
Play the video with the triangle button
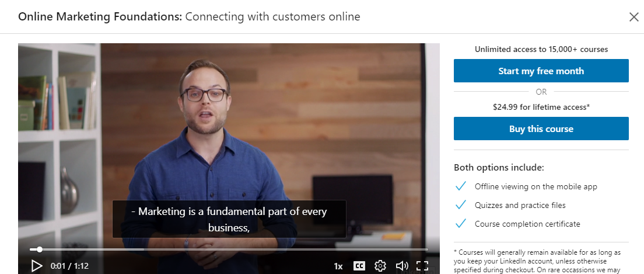coord(37,266)
